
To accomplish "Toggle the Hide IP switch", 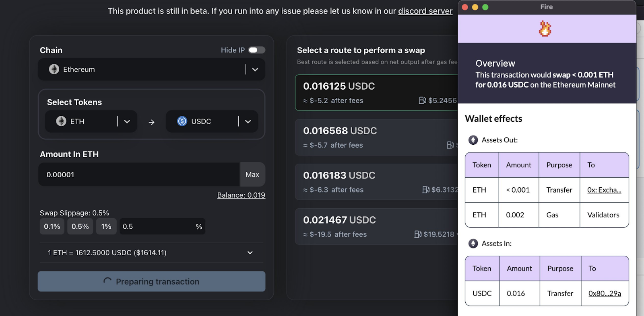I will click(x=256, y=50).
